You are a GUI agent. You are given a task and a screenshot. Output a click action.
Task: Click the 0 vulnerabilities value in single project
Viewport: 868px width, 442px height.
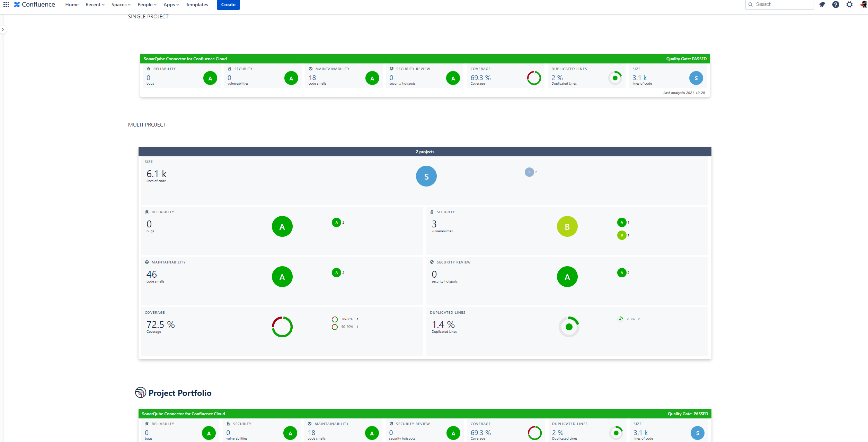pos(229,78)
